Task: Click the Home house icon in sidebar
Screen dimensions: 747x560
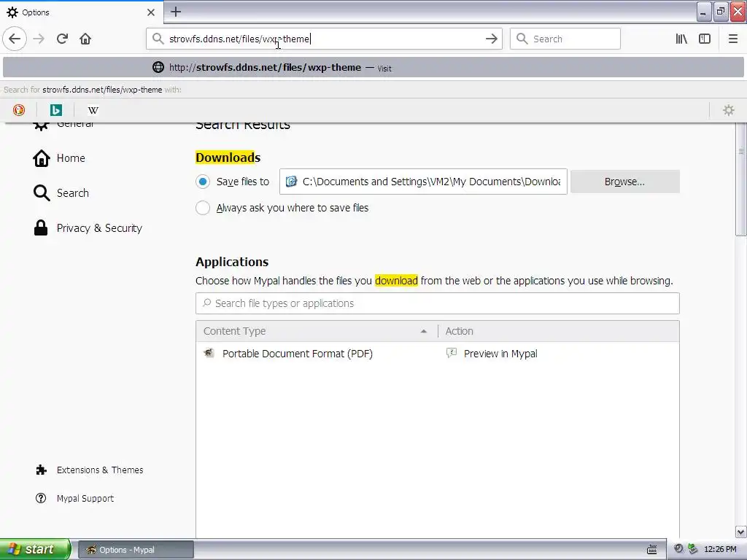Action: click(x=42, y=158)
